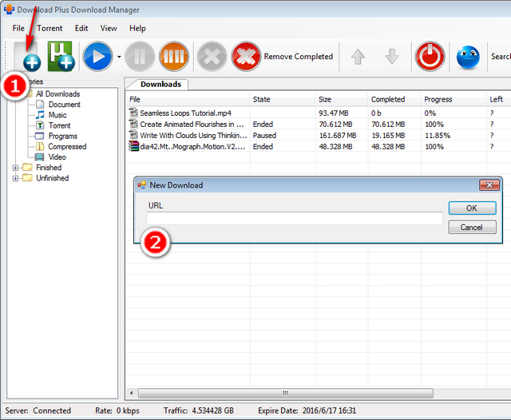This screenshot has width=511, height=420.
Task: Click in the URL input field
Action: coord(295,218)
